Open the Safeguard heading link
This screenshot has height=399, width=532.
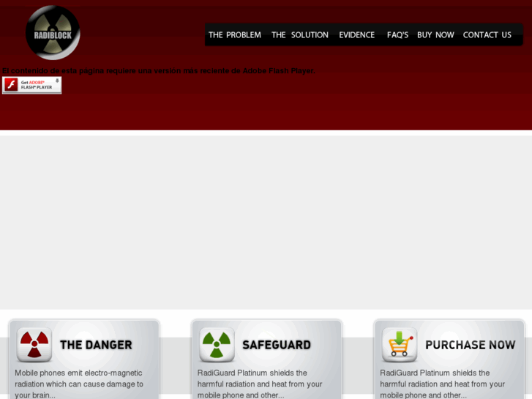pyautogui.click(x=277, y=345)
